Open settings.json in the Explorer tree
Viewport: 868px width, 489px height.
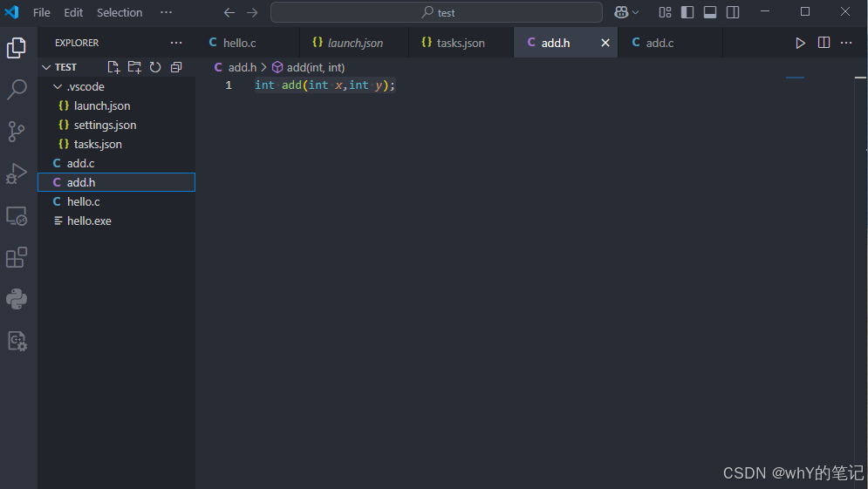click(116, 125)
